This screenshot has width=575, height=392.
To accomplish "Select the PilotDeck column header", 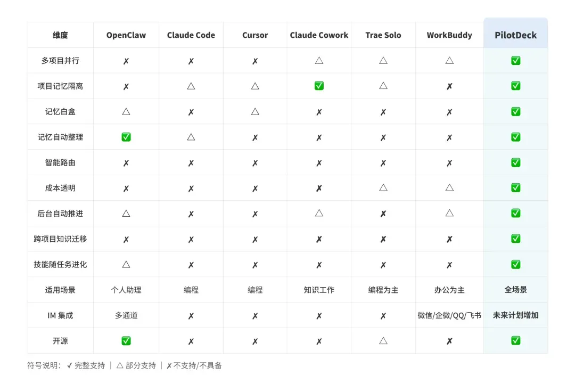I will click(515, 35).
